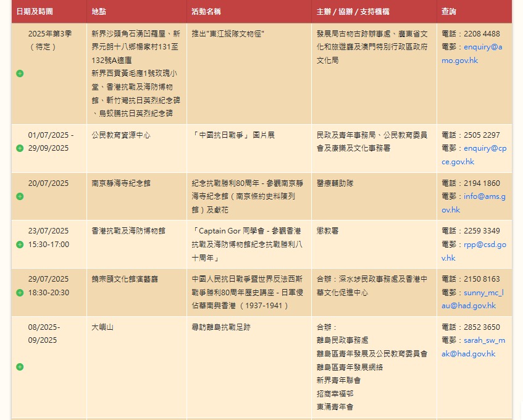
Task: Expand the 08/2025-09/2025 row plus icon
Action: pos(20,367)
